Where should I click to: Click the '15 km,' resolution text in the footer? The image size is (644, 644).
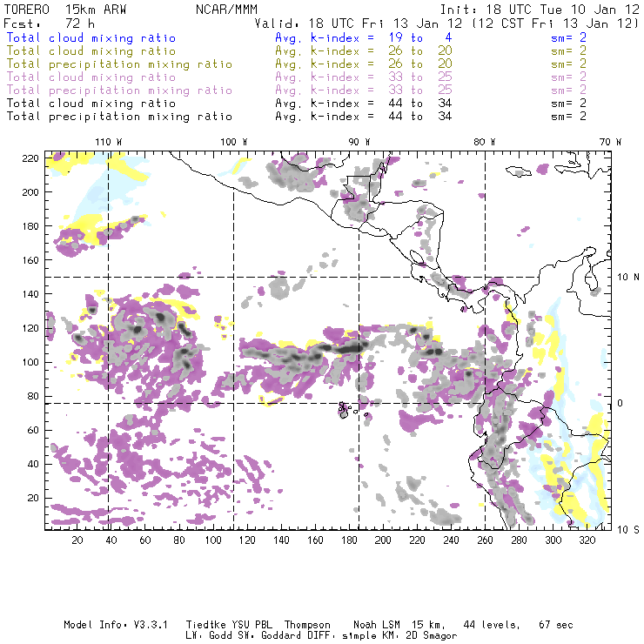(428, 625)
